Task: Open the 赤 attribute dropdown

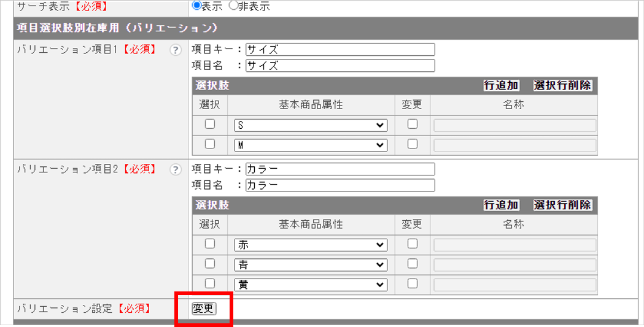Action: pyautogui.click(x=311, y=245)
